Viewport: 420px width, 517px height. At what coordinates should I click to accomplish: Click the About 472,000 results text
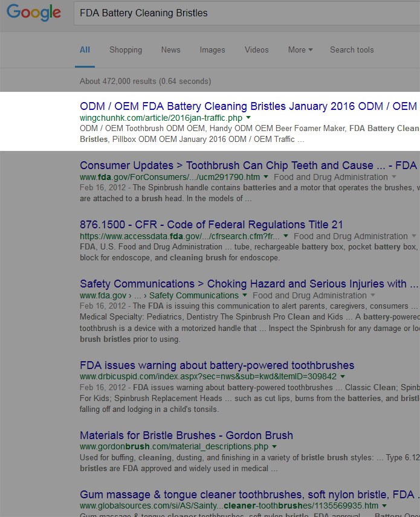pyautogui.click(x=145, y=81)
